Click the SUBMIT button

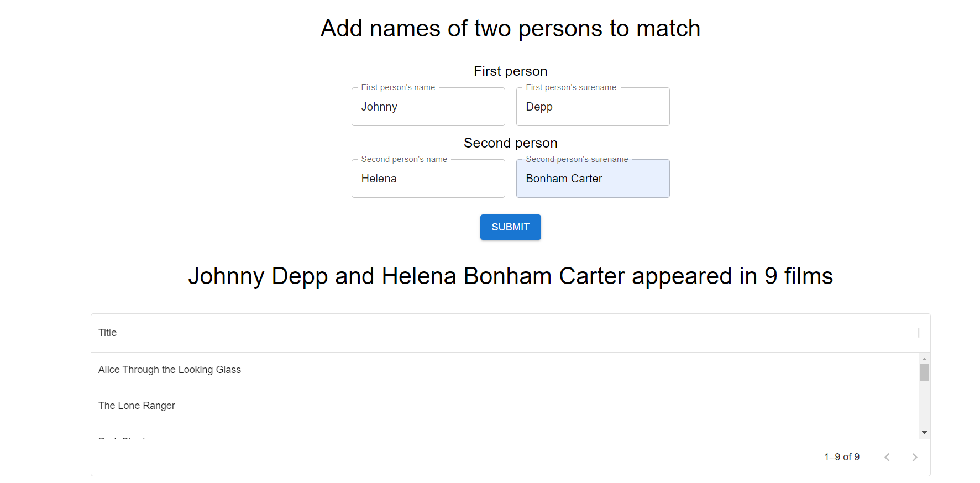click(510, 227)
